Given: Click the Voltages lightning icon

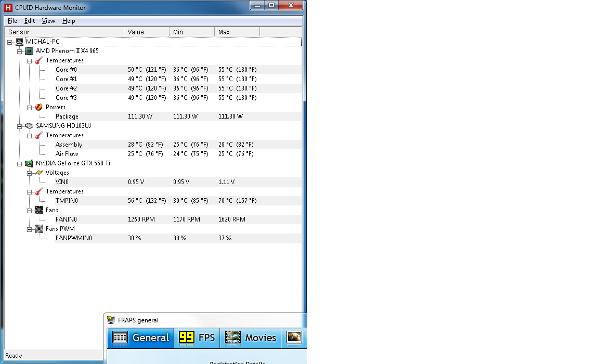Looking at the screenshot, I should point(39,173).
